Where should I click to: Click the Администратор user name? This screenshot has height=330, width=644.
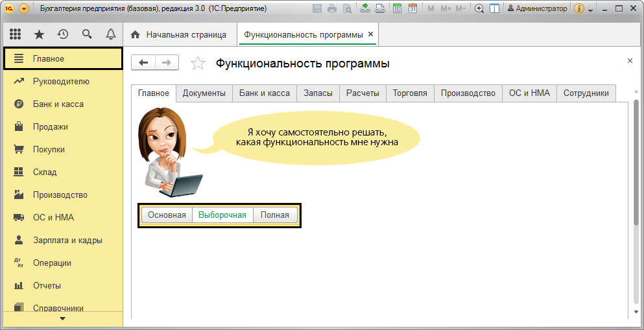[538, 8]
